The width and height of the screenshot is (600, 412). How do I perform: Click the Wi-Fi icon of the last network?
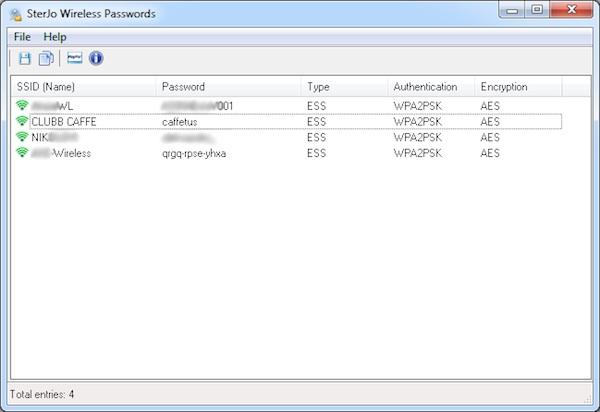coord(22,153)
